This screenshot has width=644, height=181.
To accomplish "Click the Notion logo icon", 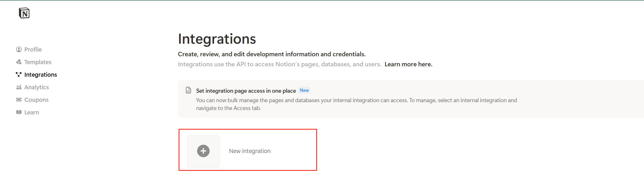I will [x=24, y=13].
